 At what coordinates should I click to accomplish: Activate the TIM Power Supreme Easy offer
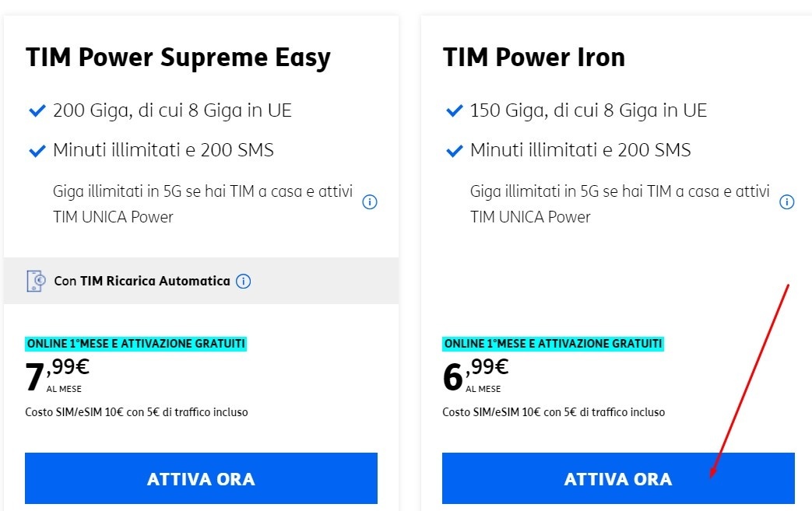(x=201, y=478)
